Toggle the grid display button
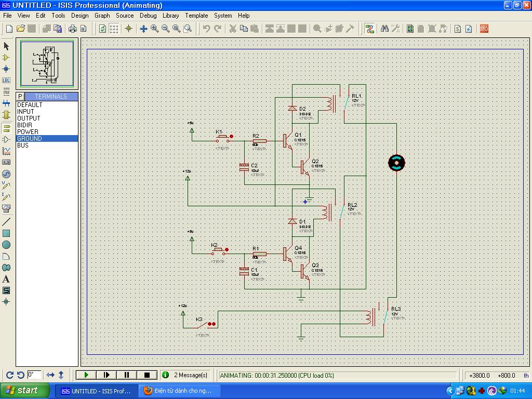Image resolution: width=532 pixels, height=399 pixels. tap(114, 29)
